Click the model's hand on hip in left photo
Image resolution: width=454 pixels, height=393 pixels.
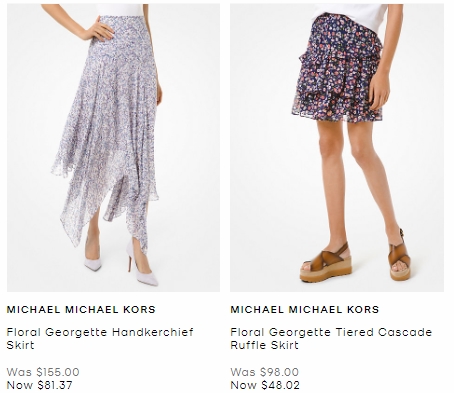click(99, 29)
